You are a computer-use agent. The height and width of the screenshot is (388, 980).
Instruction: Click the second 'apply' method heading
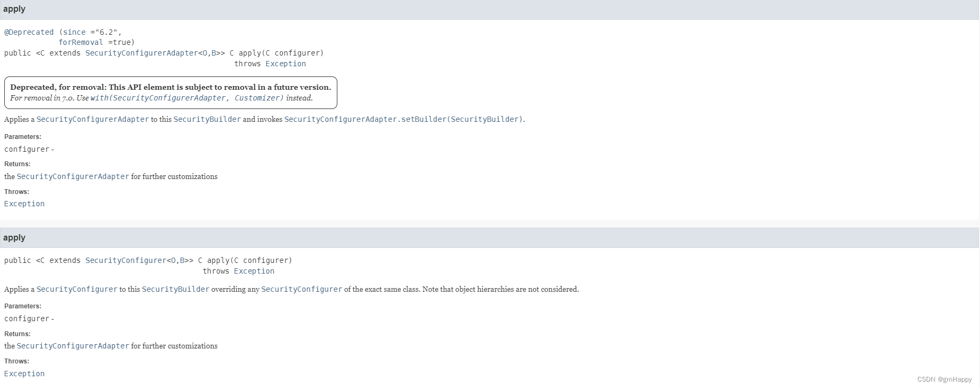click(14, 238)
